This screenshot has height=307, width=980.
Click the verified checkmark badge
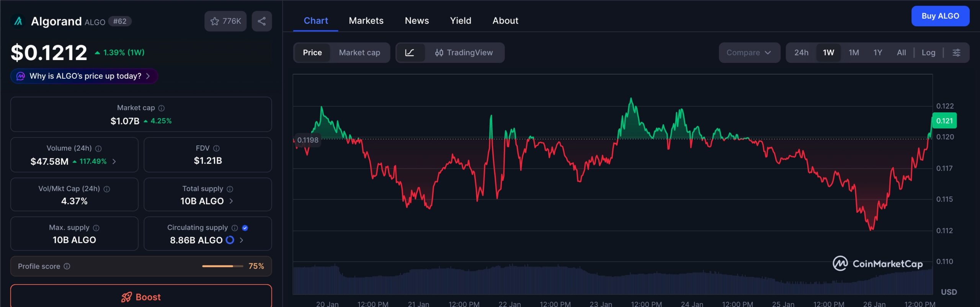pyautogui.click(x=245, y=228)
